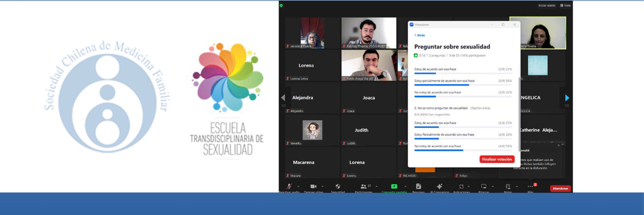Go to the next gallery page with blue arrow
This screenshot has width=644, height=215.
567,98
